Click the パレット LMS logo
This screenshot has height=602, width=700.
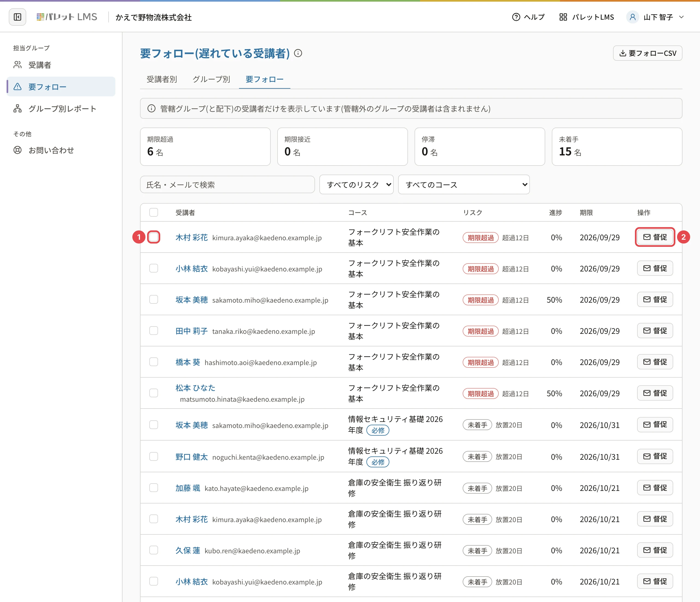click(x=66, y=17)
